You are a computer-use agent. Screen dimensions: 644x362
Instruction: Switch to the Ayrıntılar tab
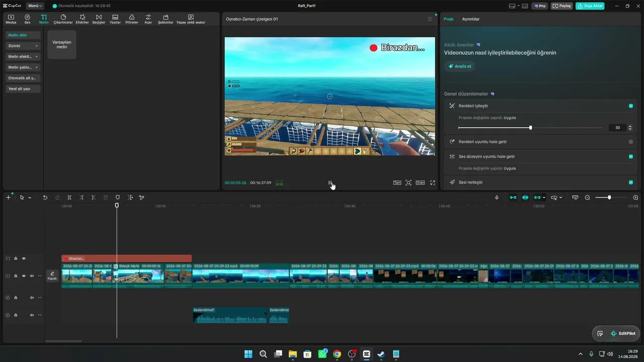point(471,19)
